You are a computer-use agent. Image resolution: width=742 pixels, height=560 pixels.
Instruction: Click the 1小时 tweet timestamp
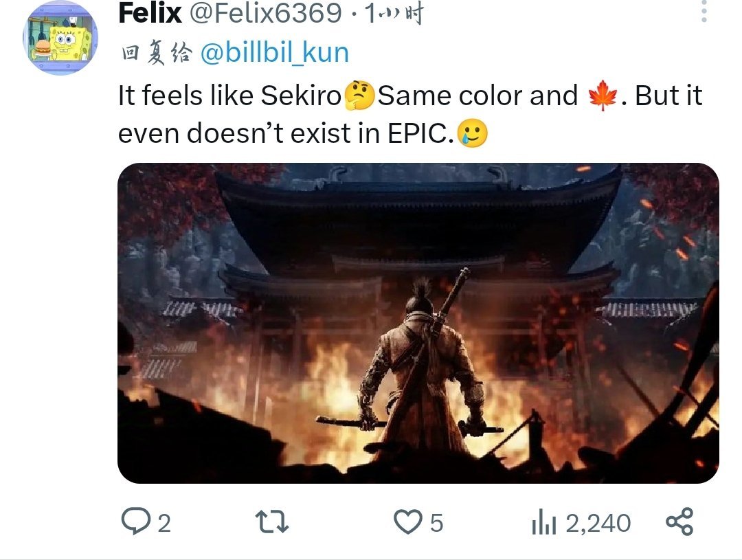point(394,13)
